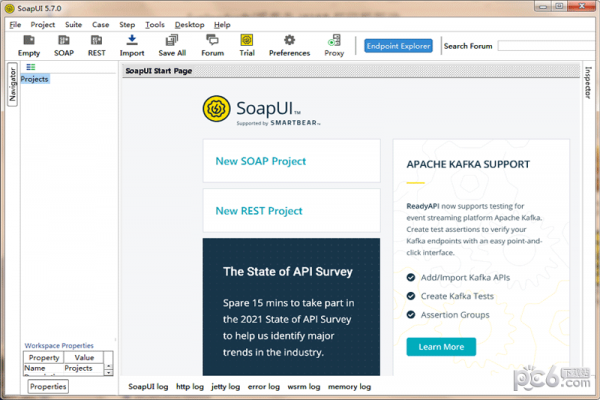Viewport: 600px width, 400px height.
Task: Open The State of API Survey banner
Action: [291, 307]
